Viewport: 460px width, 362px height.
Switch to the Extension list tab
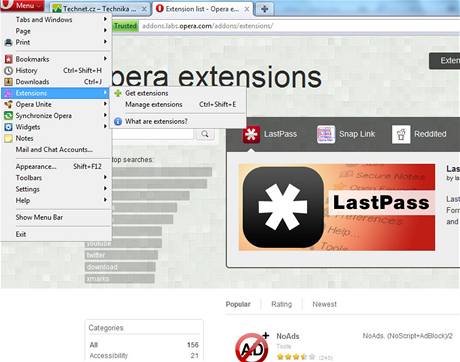[x=202, y=9]
